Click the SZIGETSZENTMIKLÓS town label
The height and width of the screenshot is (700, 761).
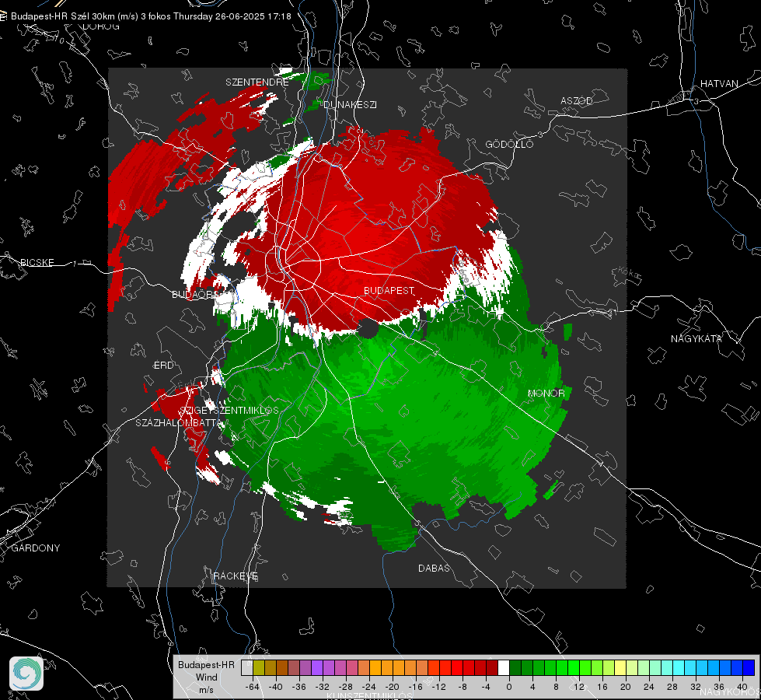coord(229,411)
